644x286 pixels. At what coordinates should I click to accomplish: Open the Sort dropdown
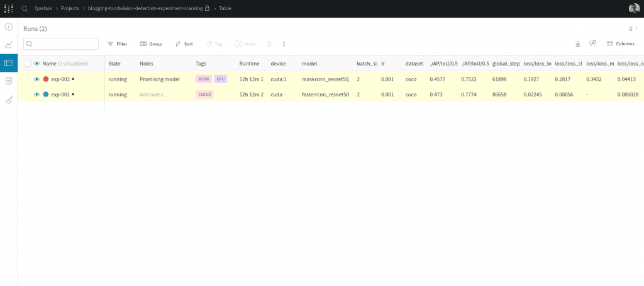pos(184,44)
